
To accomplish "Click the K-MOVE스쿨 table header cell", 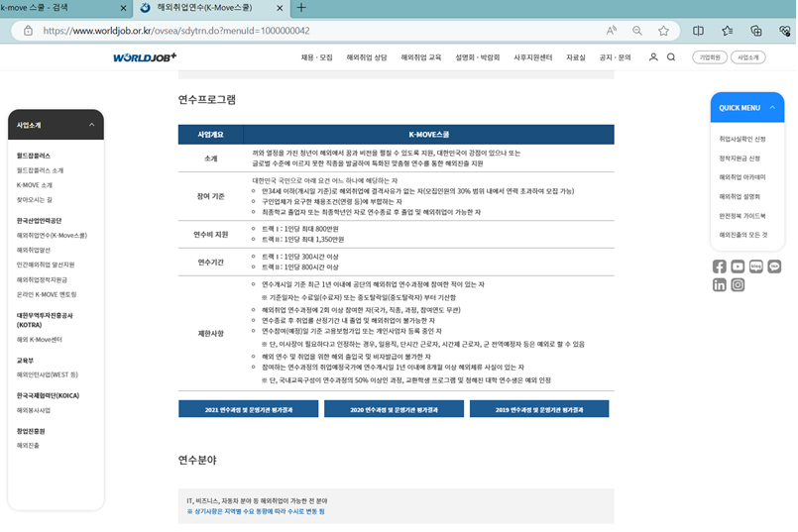I will tap(428, 135).
